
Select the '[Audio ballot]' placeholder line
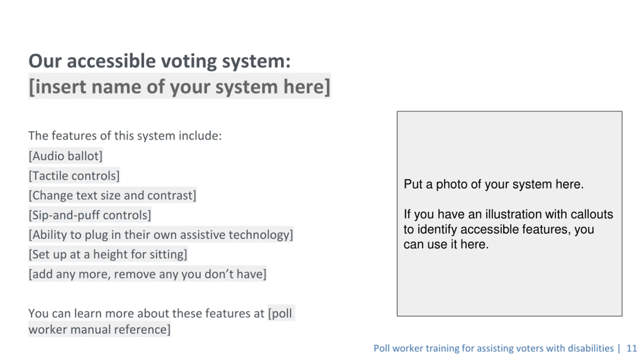tap(65, 156)
